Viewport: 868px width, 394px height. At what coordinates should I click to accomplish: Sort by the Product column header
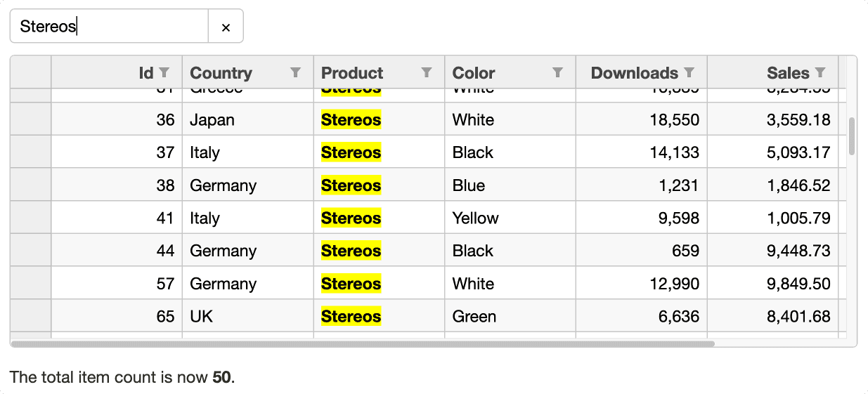tap(352, 73)
